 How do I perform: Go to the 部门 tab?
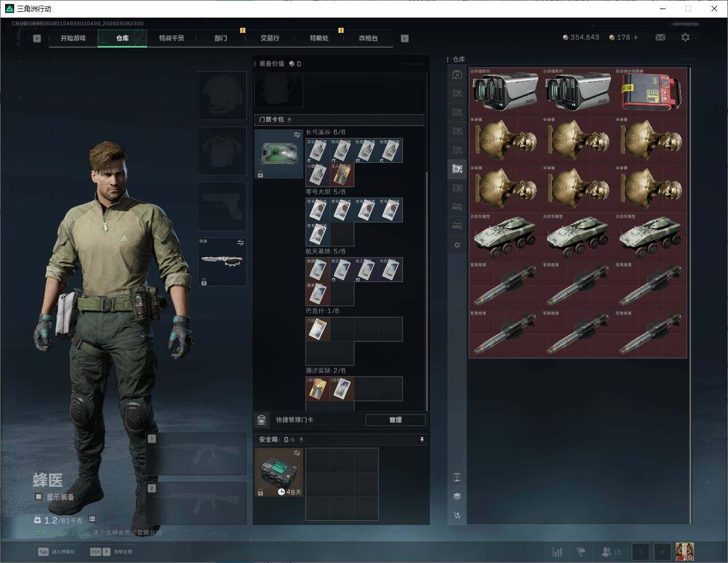point(221,38)
